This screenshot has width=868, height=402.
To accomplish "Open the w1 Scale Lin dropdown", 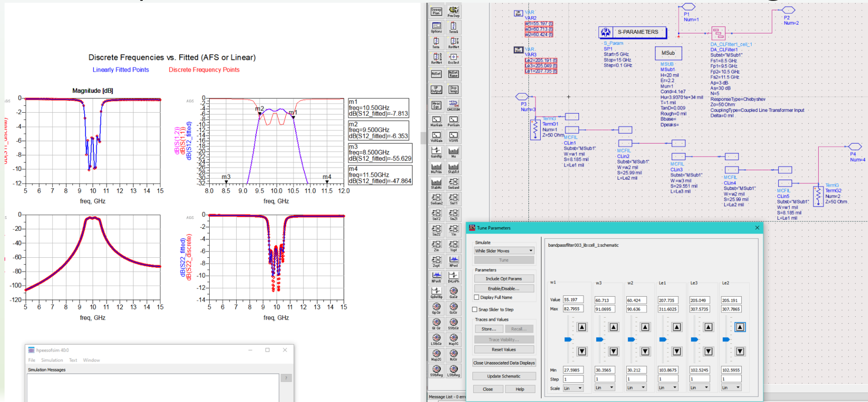I will point(573,388).
